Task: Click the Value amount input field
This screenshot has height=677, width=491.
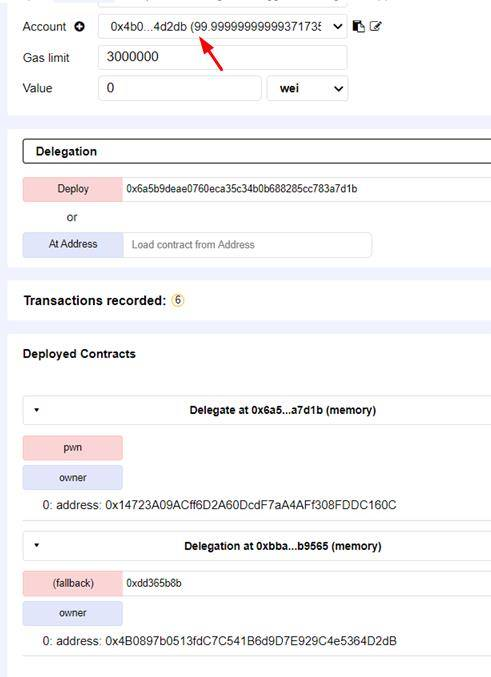Action: (180, 89)
